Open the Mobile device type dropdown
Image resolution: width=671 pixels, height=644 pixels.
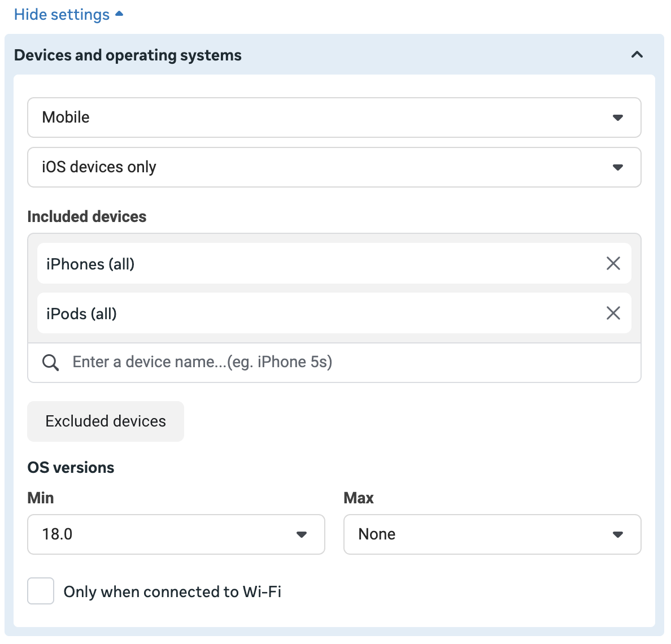pyautogui.click(x=334, y=118)
